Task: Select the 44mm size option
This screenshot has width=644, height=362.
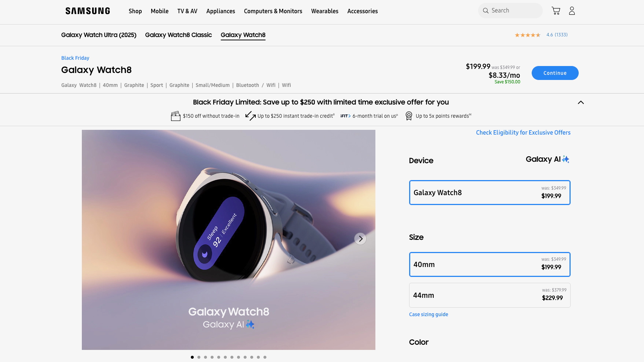Action: point(490,295)
